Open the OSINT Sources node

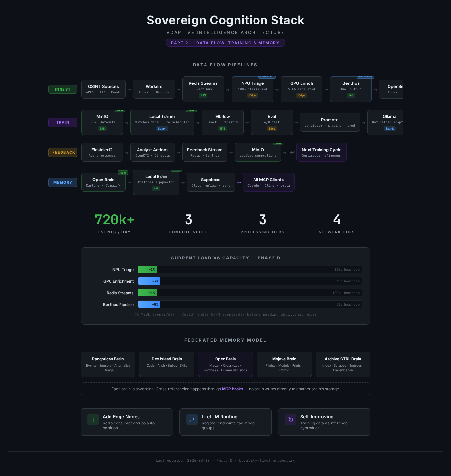click(103, 89)
